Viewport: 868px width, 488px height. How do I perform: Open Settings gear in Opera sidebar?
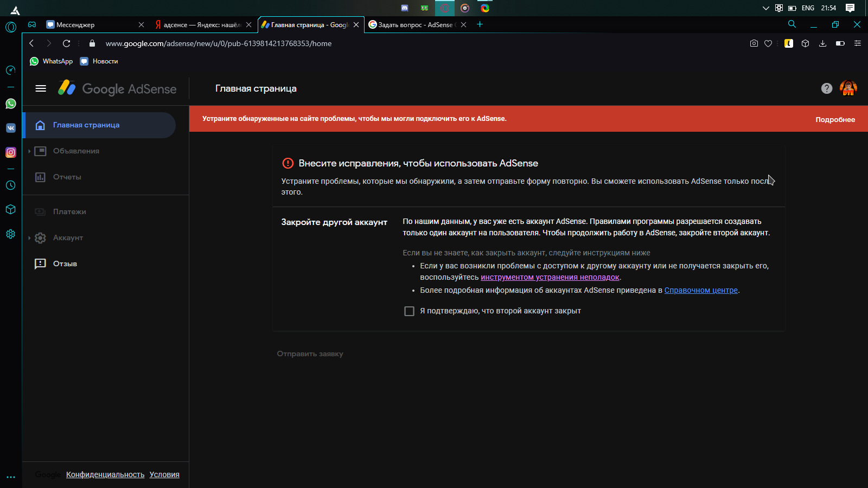pyautogui.click(x=11, y=234)
